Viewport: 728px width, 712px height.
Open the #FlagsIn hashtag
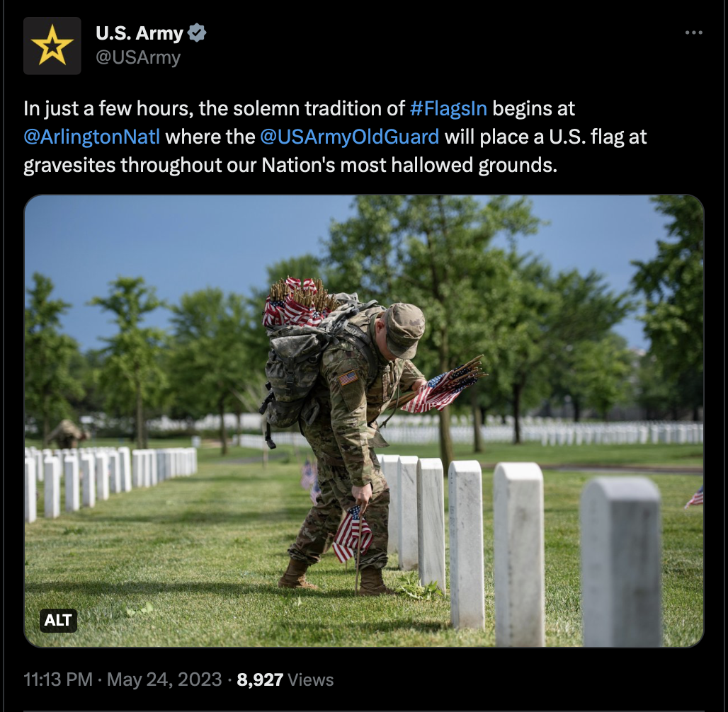448,108
